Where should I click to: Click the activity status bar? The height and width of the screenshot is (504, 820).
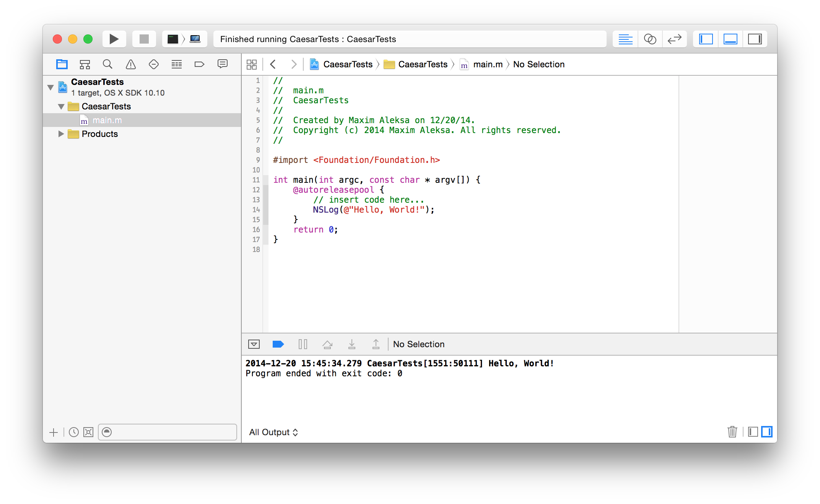pos(410,39)
